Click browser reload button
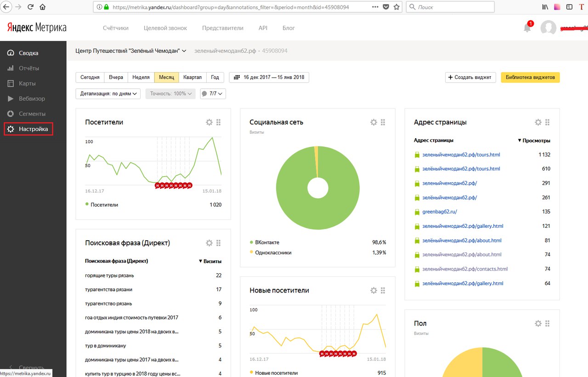The height and width of the screenshot is (377, 588). point(31,7)
